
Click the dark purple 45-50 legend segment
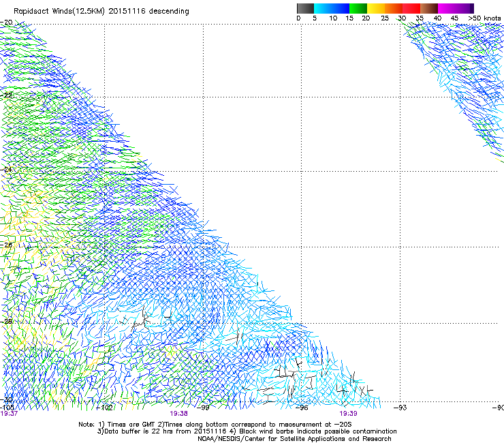point(464,8)
